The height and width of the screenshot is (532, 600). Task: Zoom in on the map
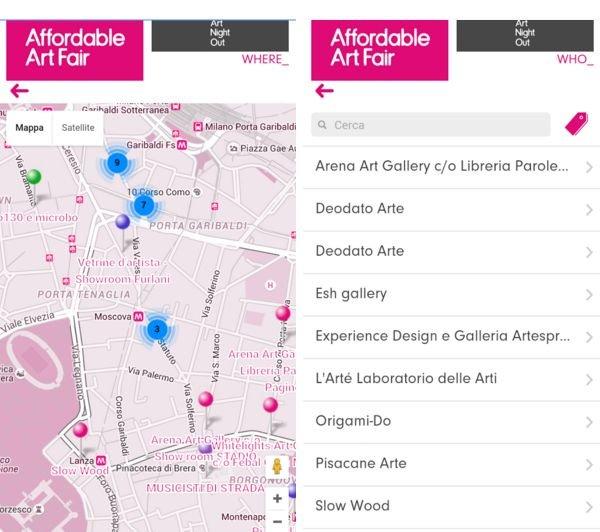277,498
